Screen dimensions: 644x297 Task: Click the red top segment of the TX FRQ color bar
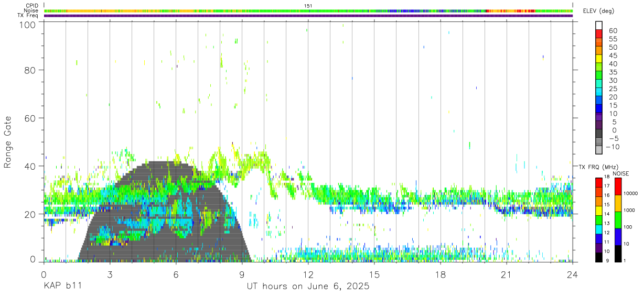[x=599, y=183]
